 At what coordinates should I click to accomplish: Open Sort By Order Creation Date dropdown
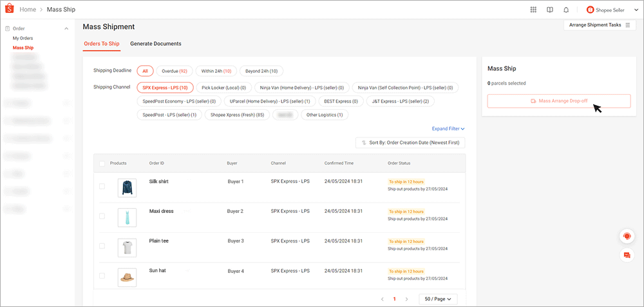[x=410, y=143]
